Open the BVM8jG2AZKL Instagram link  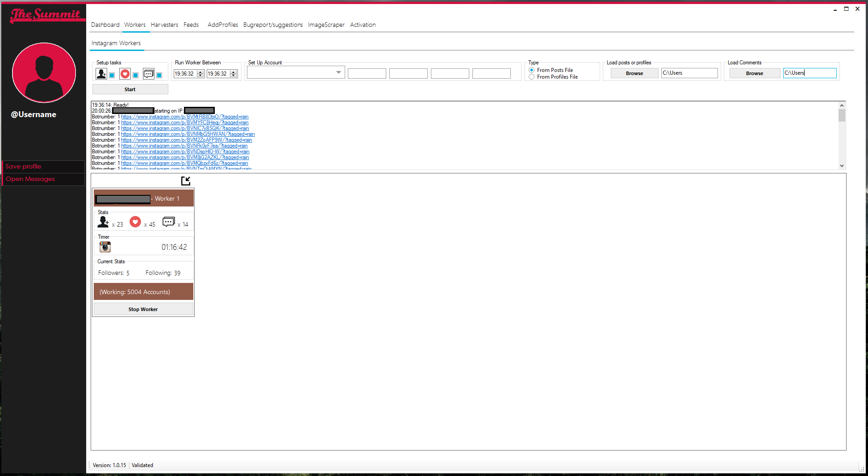click(185, 157)
